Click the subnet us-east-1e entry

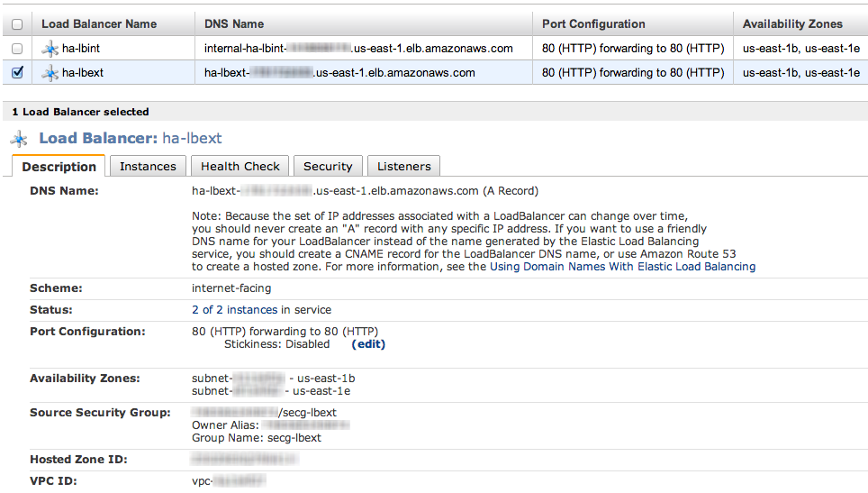[x=271, y=391]
